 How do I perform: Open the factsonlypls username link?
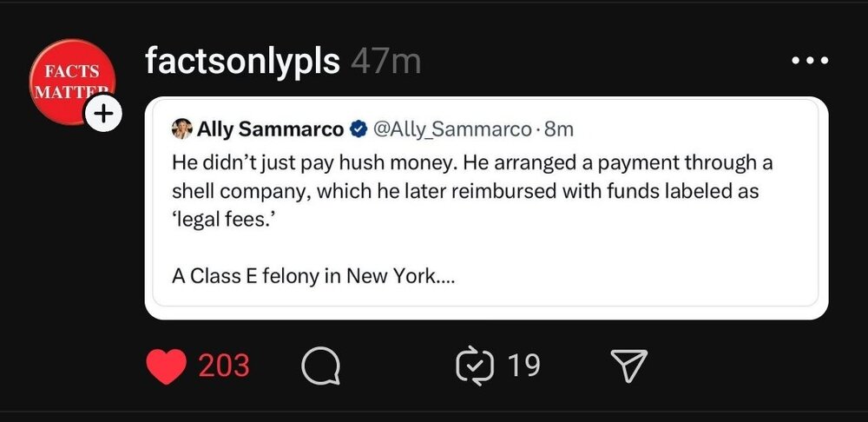pyautogui.click(x=242, y=62)
